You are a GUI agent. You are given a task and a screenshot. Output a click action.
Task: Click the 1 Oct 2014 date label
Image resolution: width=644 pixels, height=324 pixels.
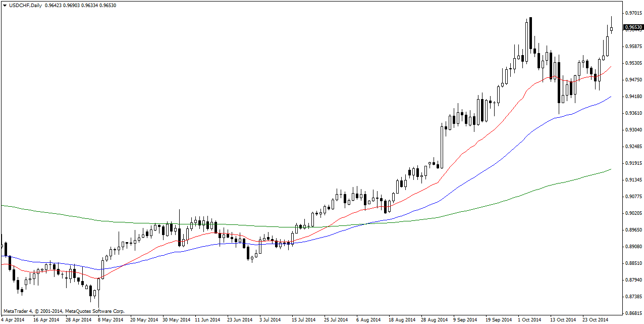(529, 320)
